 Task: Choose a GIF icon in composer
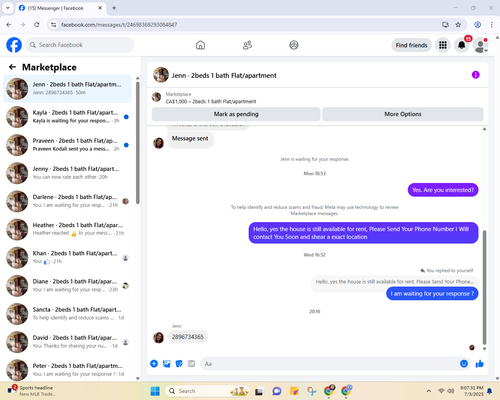[x=191, y=364]
